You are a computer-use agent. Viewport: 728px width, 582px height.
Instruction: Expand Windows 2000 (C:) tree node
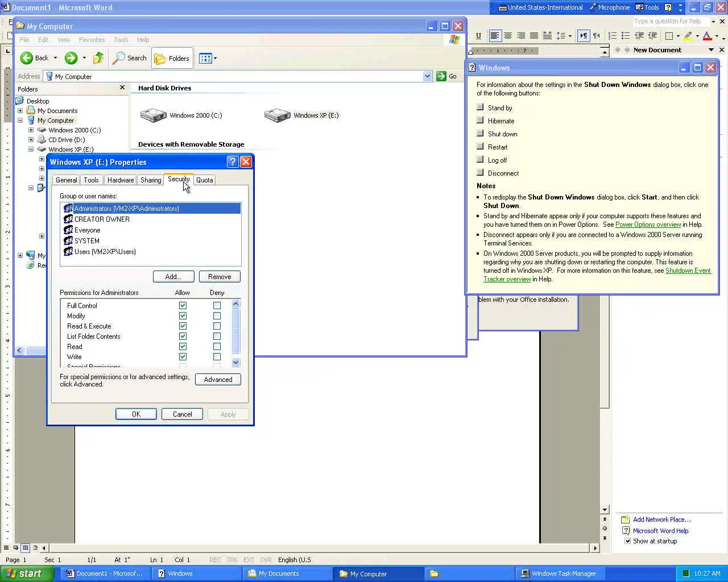(x=31, y=130)
